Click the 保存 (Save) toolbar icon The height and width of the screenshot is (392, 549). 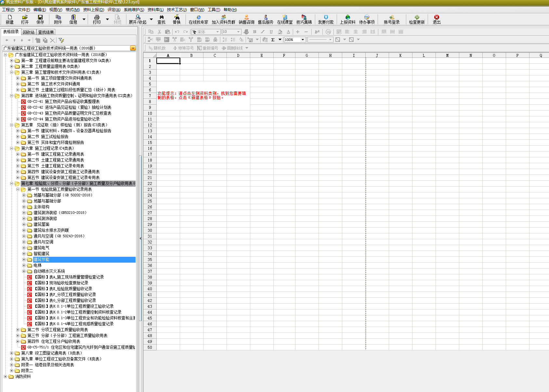point(40,20)
